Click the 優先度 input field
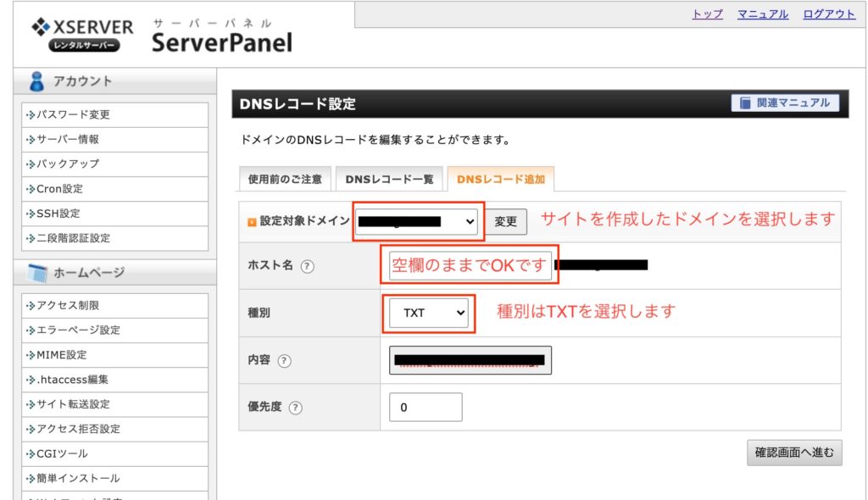 click(x=426, y=408)
